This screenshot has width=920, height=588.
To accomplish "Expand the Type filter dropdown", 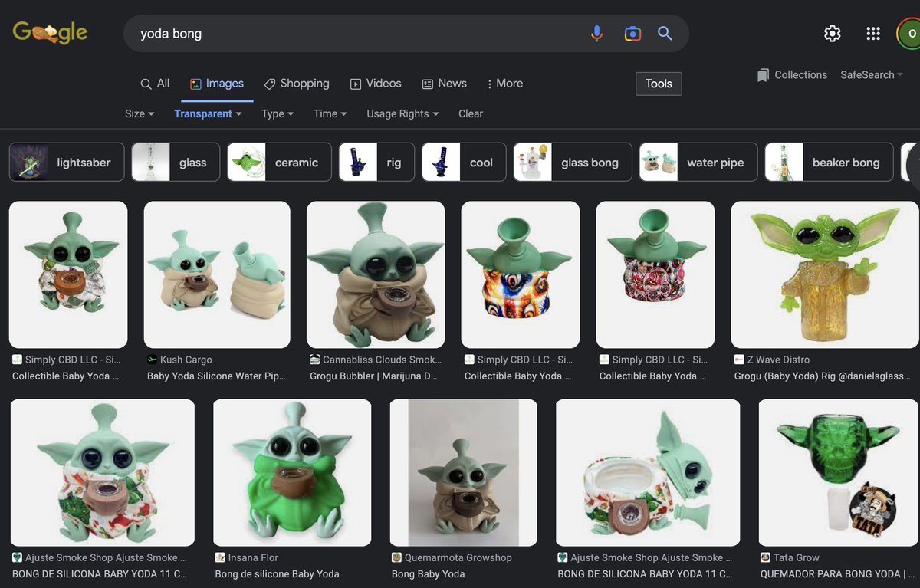I will [278, 113].
